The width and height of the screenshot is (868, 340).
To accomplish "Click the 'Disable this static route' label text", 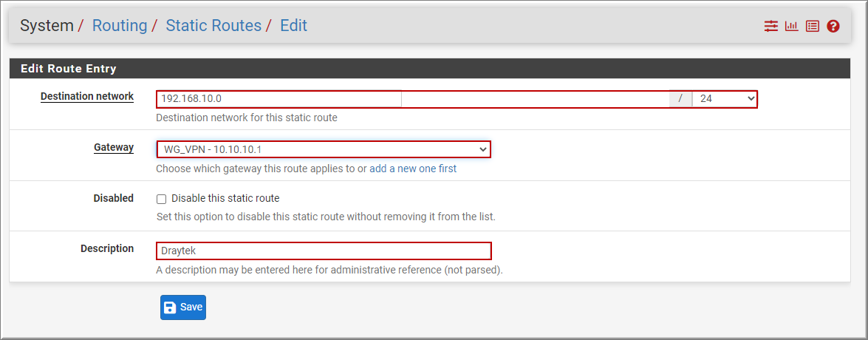I will [225, 198].
